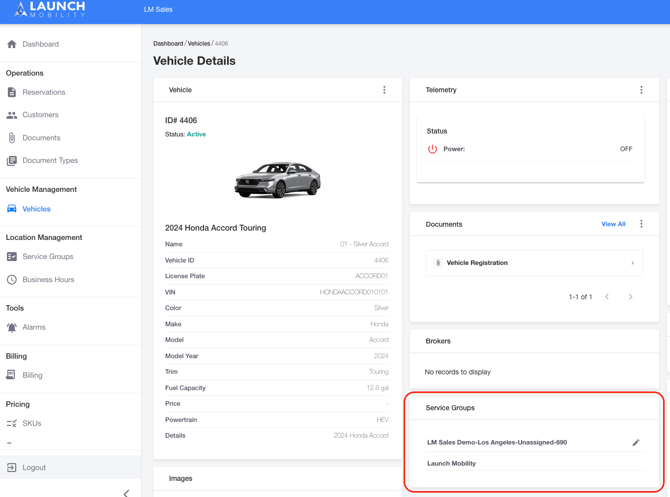Click the Power OFF value

coord(626,149)
